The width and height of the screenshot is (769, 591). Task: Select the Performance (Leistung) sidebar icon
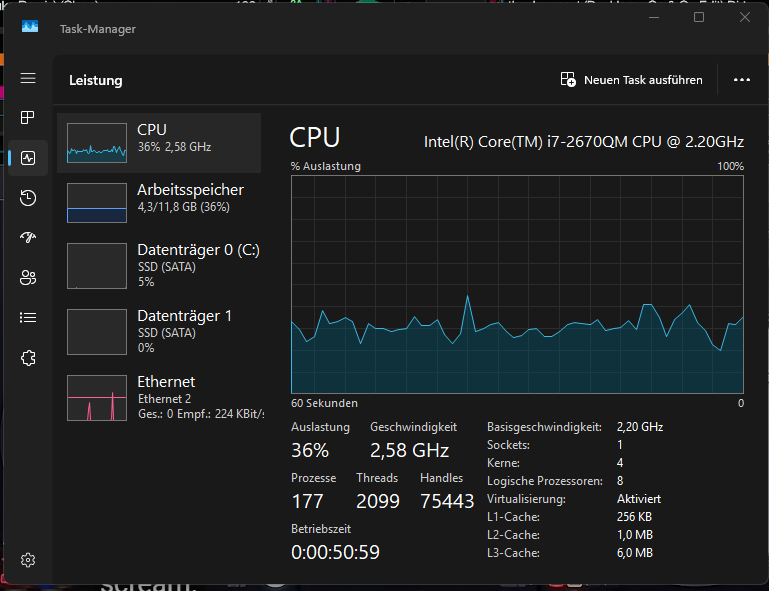click(28, 158)
